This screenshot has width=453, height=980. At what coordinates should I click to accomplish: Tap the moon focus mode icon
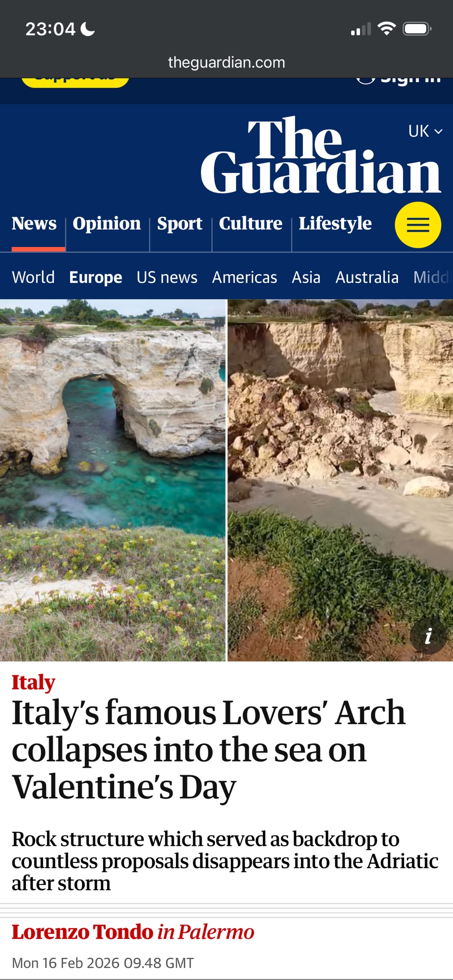click(x=88, y=29)
